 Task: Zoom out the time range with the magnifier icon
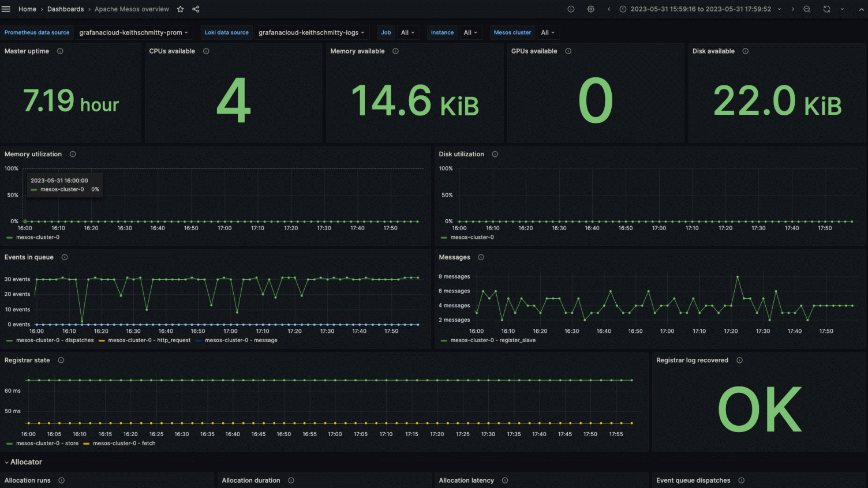point(806,9)
